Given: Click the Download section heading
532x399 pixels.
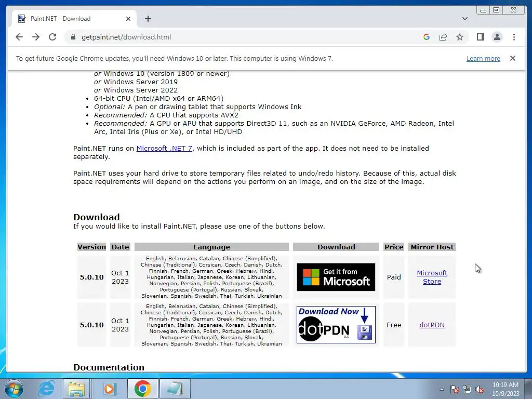Looking at the screenshot, I should pos(96,217).
